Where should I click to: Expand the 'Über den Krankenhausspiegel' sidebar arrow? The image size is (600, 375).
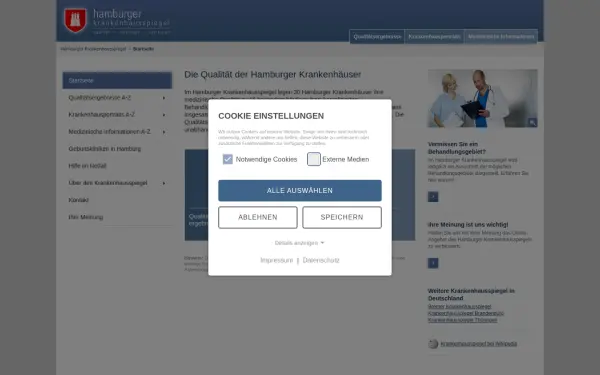point(164,183)
